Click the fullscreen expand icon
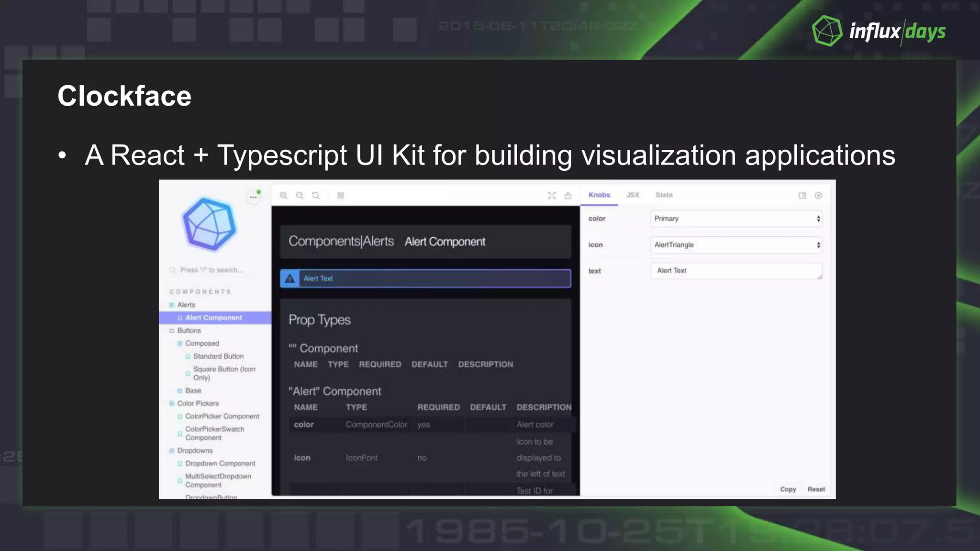This screenshot has height=551, width=980. (552, 195)
